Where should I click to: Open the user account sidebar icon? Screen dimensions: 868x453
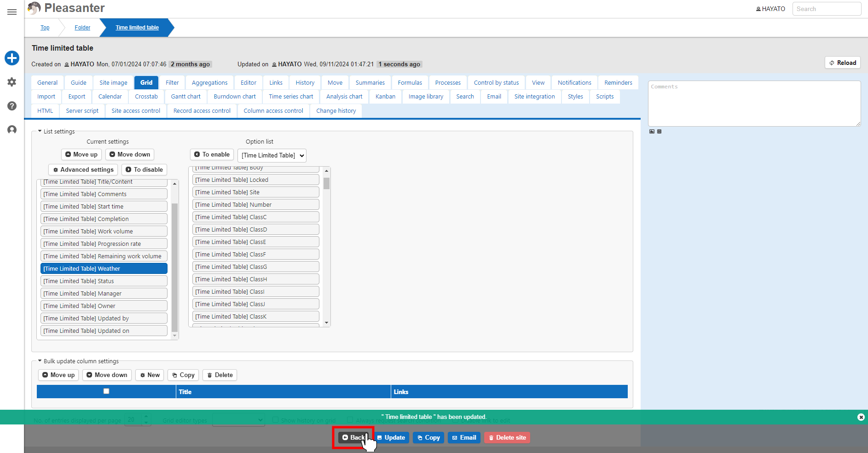[x=12, y=130]
